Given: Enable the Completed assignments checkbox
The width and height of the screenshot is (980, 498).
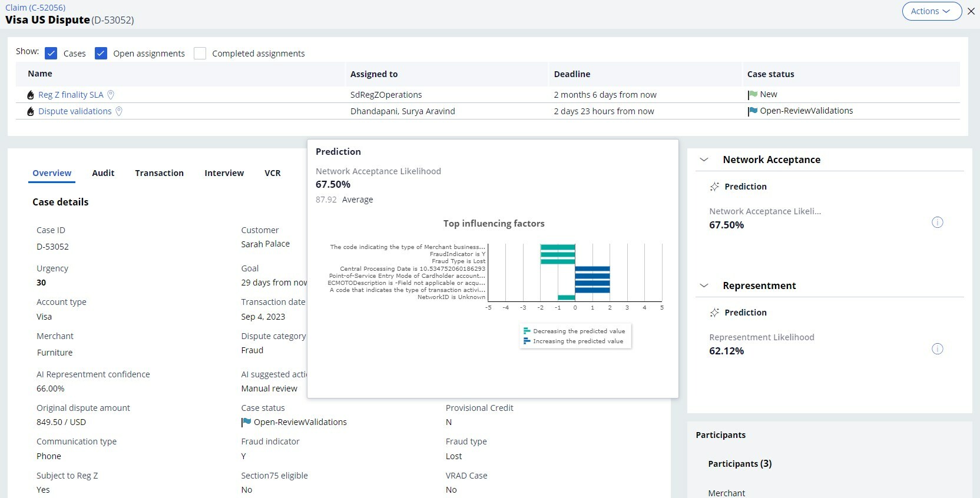Looking at the screenshot, I should (200, 54).
